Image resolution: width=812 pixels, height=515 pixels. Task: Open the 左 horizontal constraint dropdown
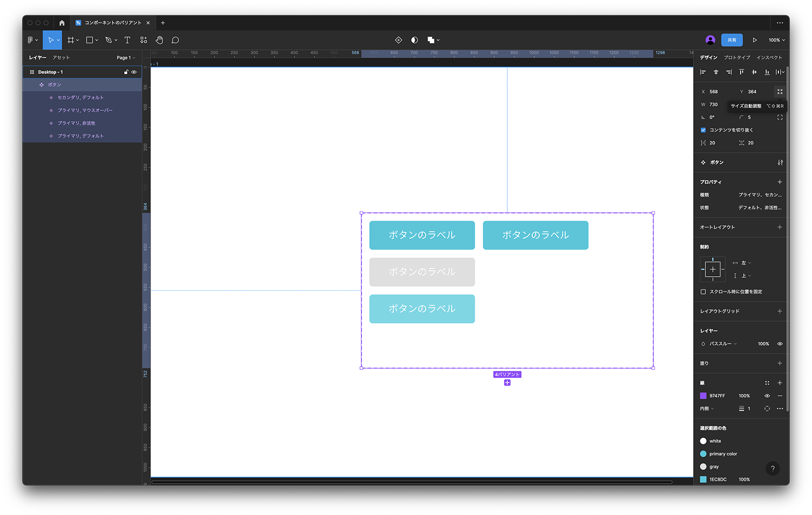click(x=746, y=263)
